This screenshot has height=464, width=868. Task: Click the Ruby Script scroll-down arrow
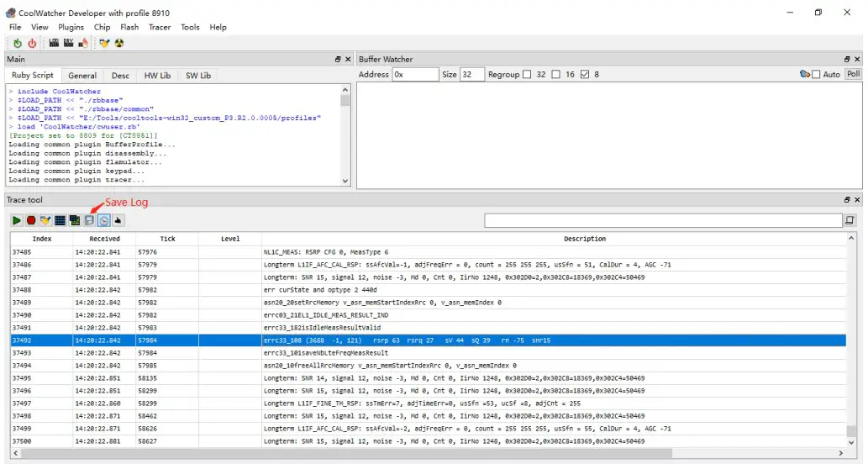pos(345,180)
